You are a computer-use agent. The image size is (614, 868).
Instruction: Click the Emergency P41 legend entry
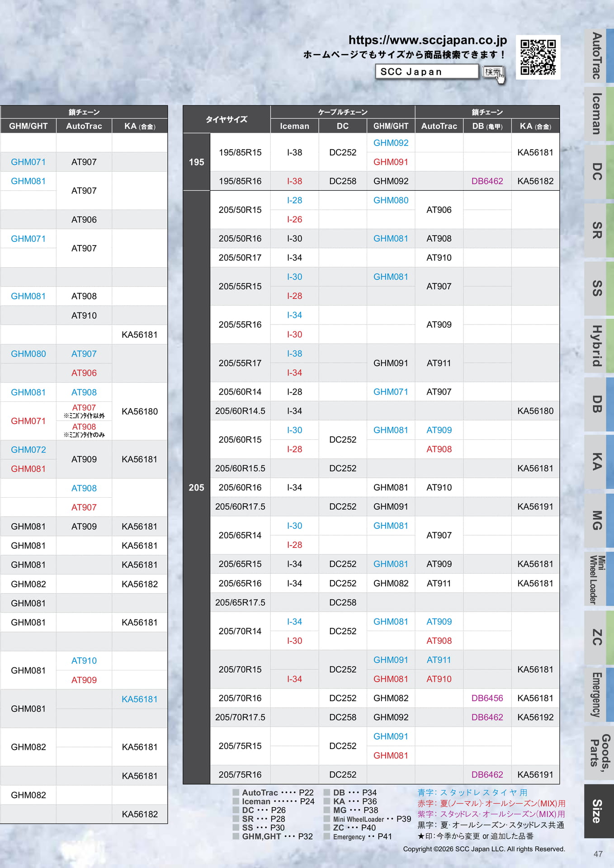pyautogui.click(x=358, y=836)
